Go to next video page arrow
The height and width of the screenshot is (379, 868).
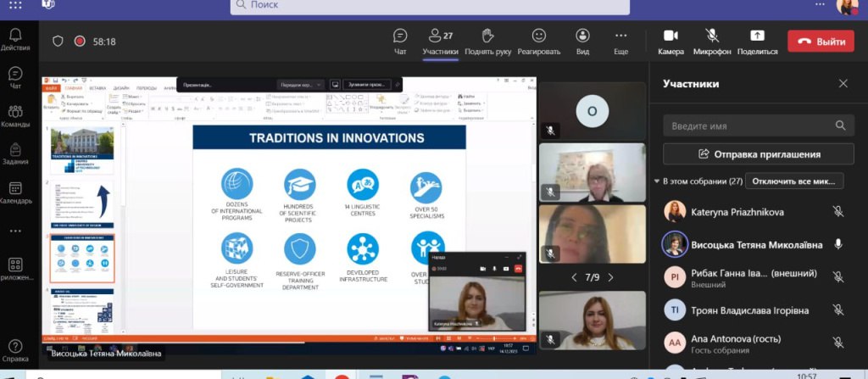(x=610, y=277)
